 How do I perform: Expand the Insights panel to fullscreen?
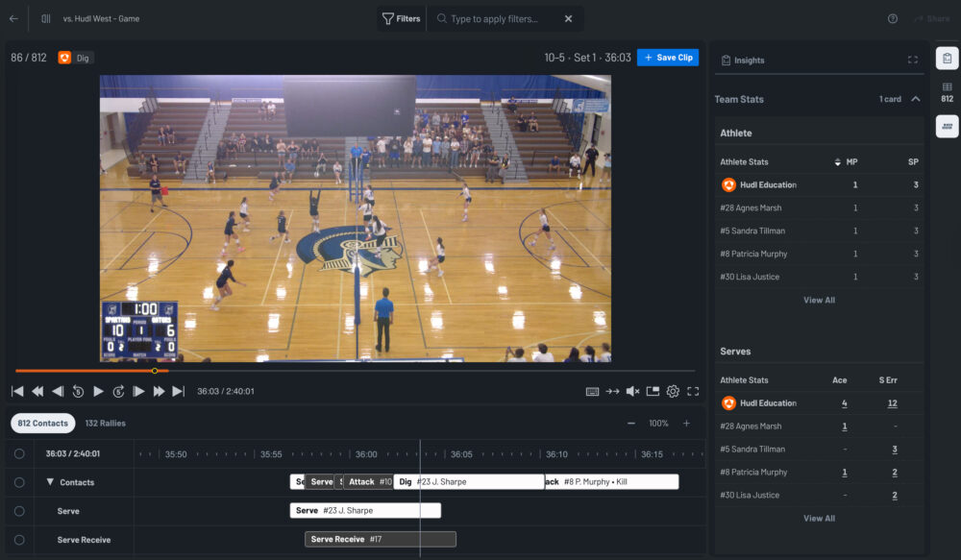click(912, 60)
